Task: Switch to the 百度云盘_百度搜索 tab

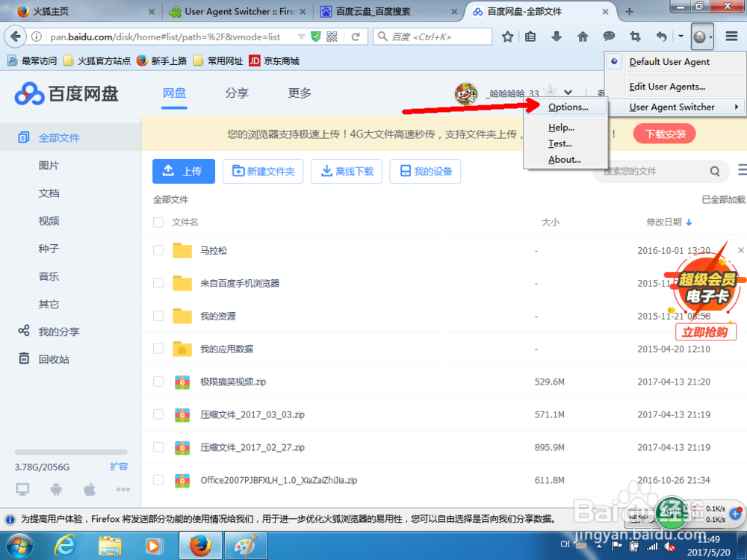Action: [388, 11]
